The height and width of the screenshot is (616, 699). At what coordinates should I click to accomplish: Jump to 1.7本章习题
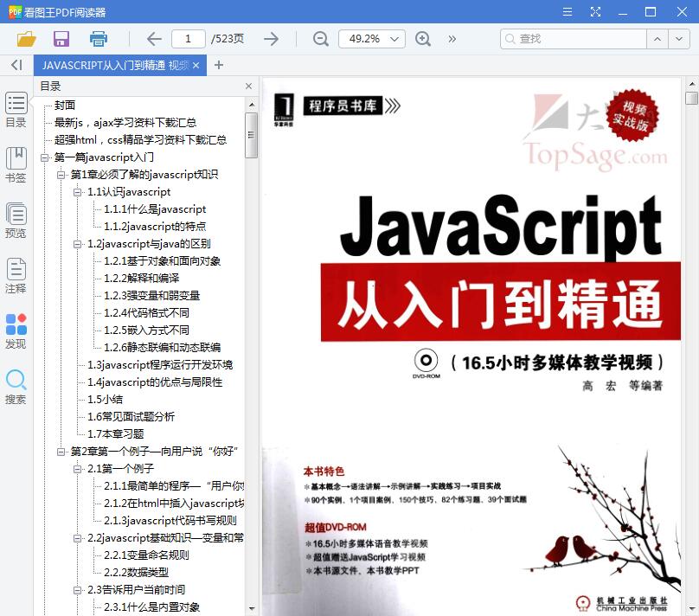pos(115,434)
